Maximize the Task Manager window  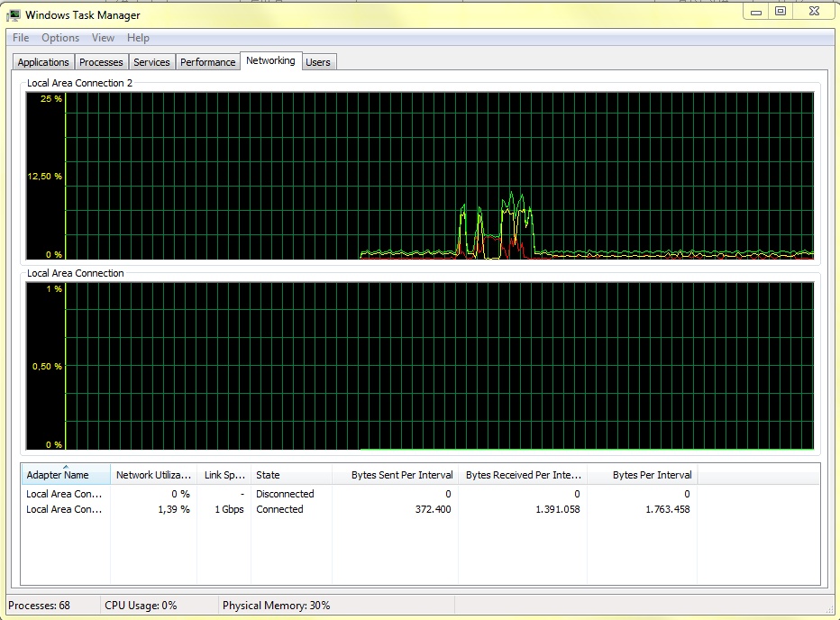(x=781, y=11)
